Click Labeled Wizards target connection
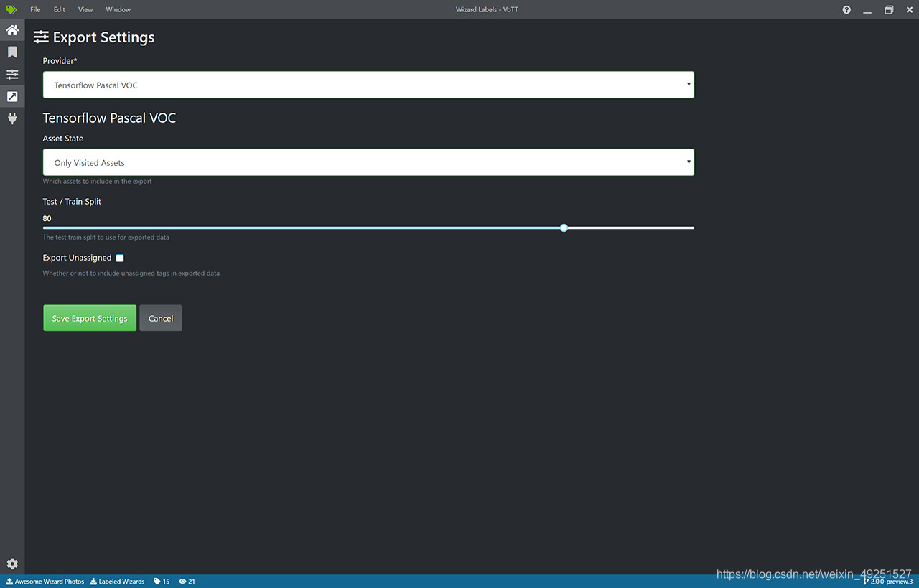Viewport: 919px width, 588px height. coord(117,582)
